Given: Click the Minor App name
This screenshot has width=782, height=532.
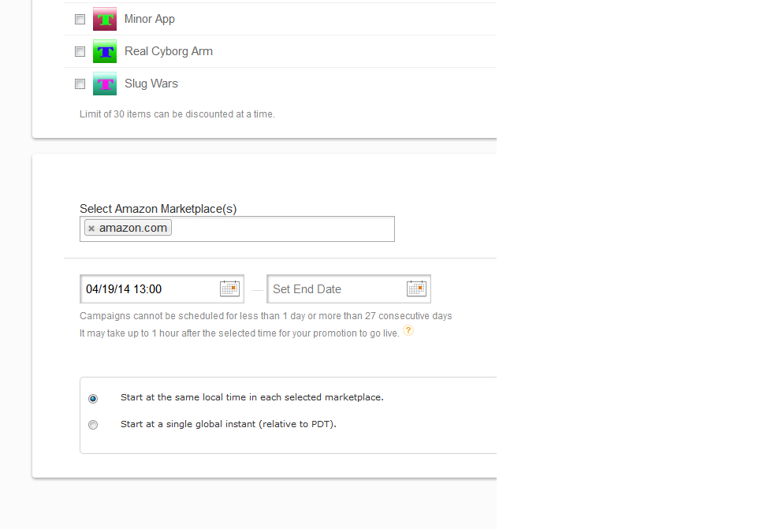Looking at the screenshot, I should coord(150,19).
